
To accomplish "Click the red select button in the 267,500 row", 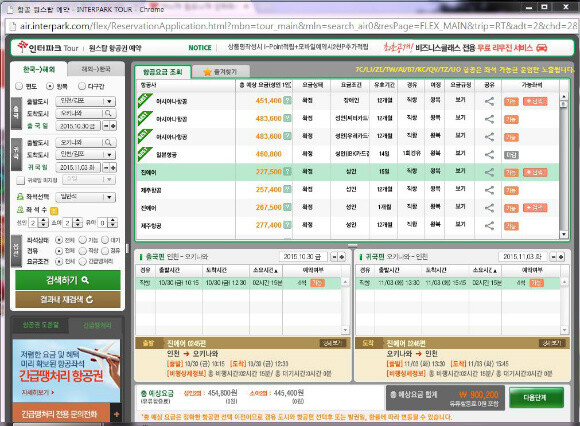I will point(535,208).
